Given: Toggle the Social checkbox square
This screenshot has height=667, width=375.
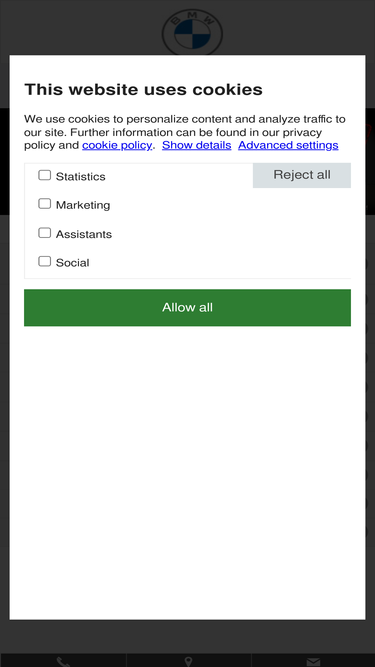Looking at the screenshot, I should tap(45, 261).
